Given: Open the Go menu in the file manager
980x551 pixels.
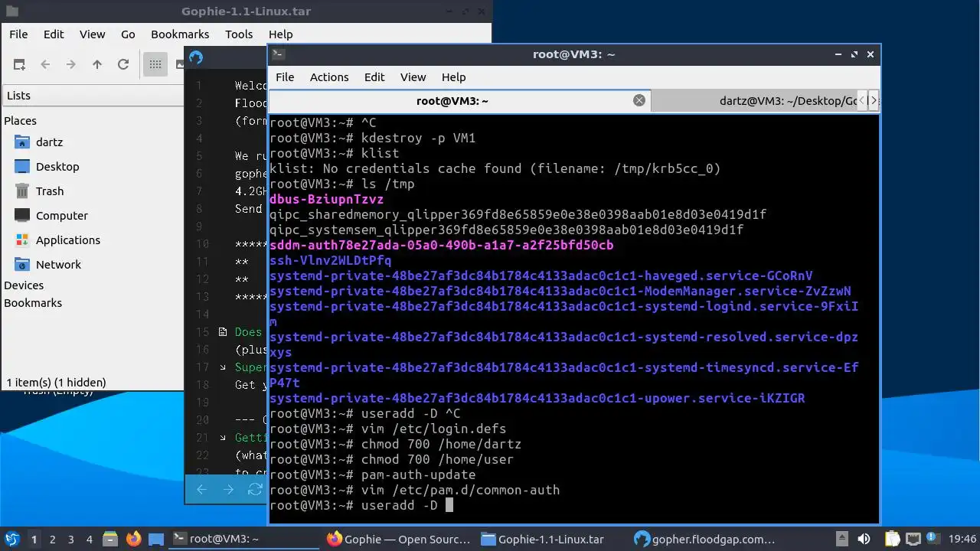Looking at the screenshot, I should click(x=128, y=34).
